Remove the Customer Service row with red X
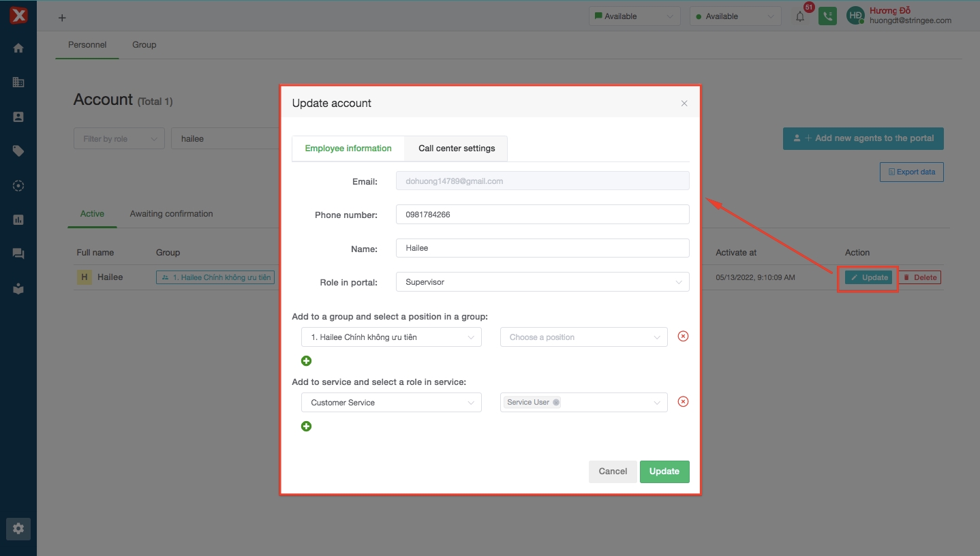Image resolution: width=980 pixels, height=556 pixels. [683, 402]
